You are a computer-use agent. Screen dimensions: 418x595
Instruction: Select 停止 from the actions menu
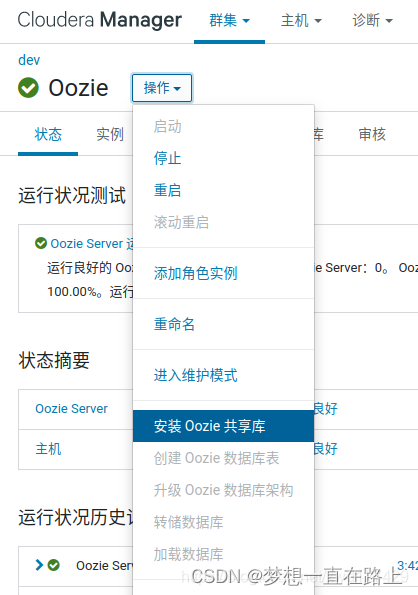[223, 158]
